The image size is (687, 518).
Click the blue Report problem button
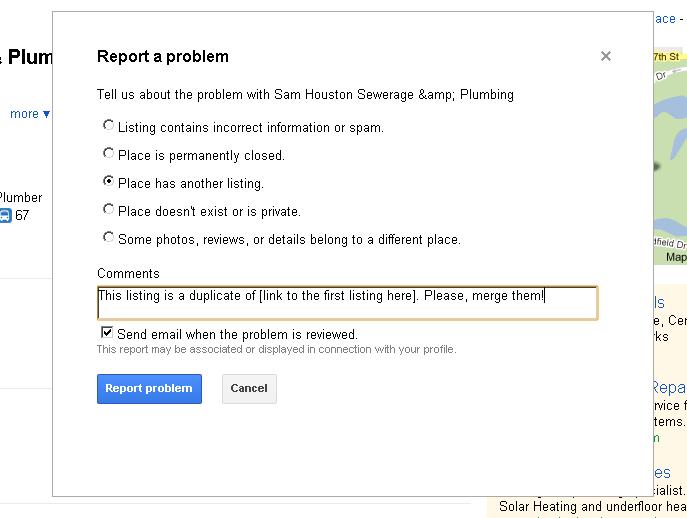click(149, 389)
